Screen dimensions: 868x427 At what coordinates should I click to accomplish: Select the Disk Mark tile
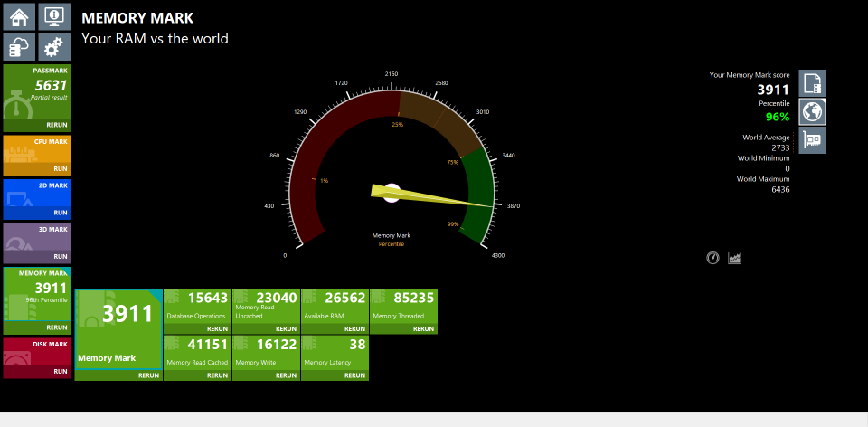pos(37,352)
